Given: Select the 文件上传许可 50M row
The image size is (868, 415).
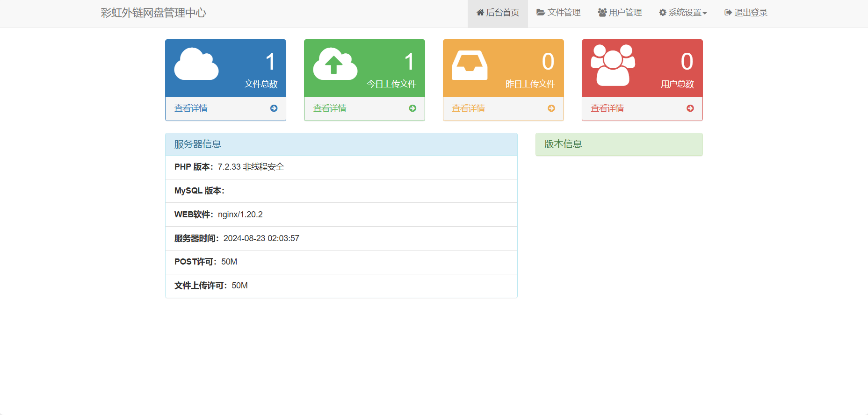Looking at the screenshot, I should pos(341,286).
